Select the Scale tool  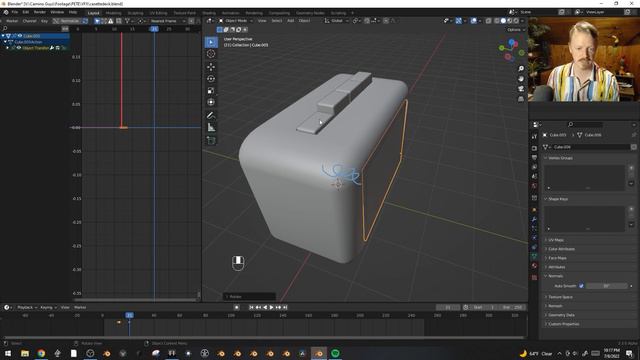click(x=211, y=91)
